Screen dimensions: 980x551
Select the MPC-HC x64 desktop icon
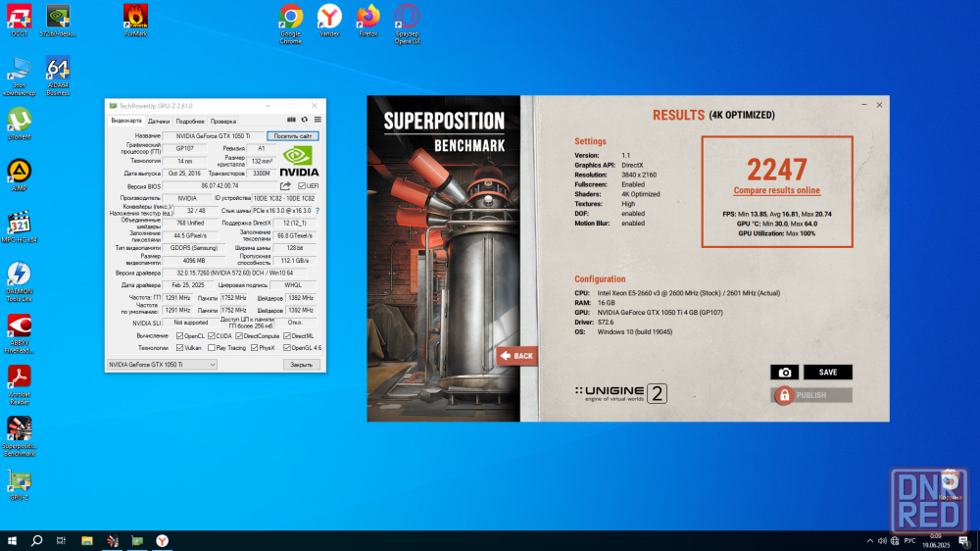pyautogui.click(x=19, y=227)
